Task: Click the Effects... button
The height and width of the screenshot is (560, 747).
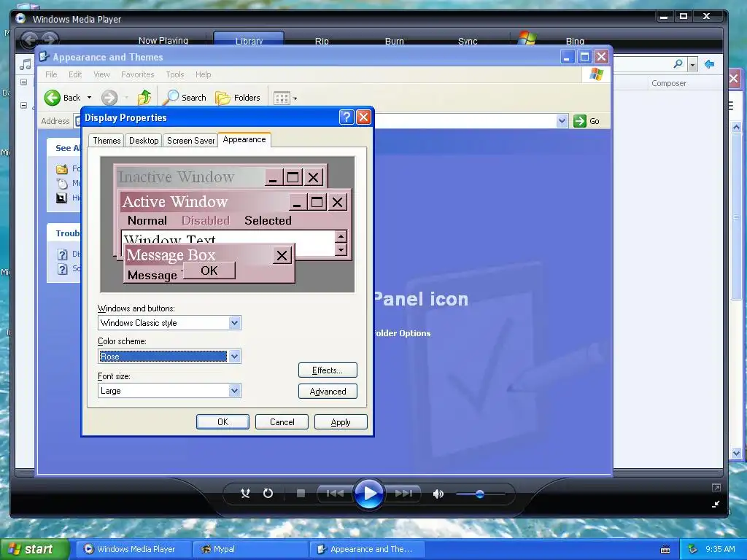Action: tap(328, 370)
